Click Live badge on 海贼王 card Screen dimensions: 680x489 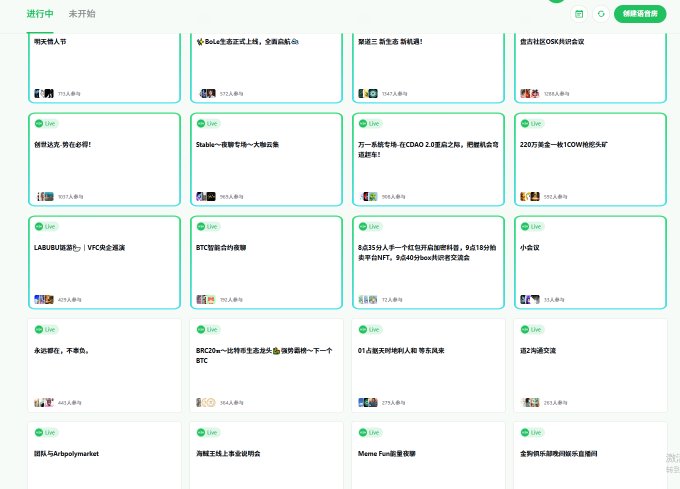click(208, 433)
